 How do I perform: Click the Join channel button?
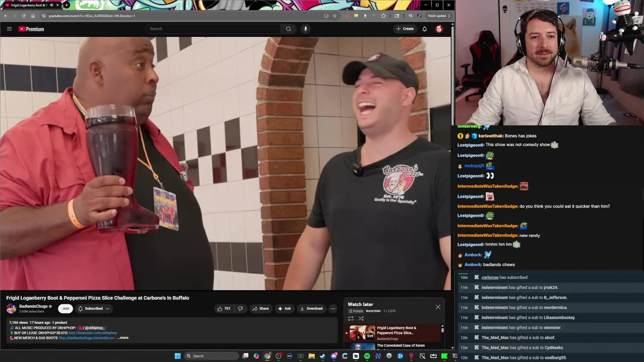(x=65, y=308)
